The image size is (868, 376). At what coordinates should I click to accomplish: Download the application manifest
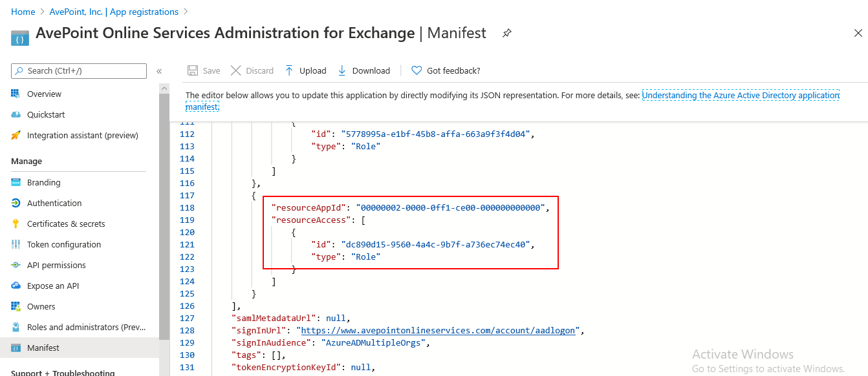point(363,70)
